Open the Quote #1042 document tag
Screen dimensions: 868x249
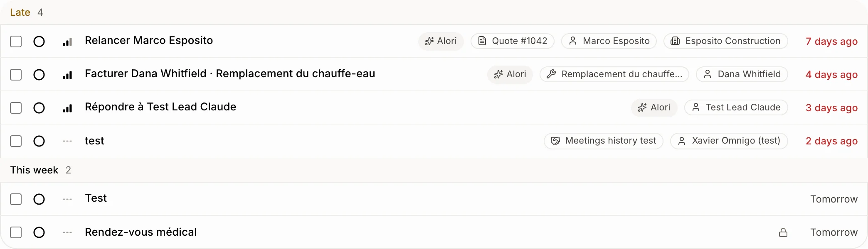(513, 41)
